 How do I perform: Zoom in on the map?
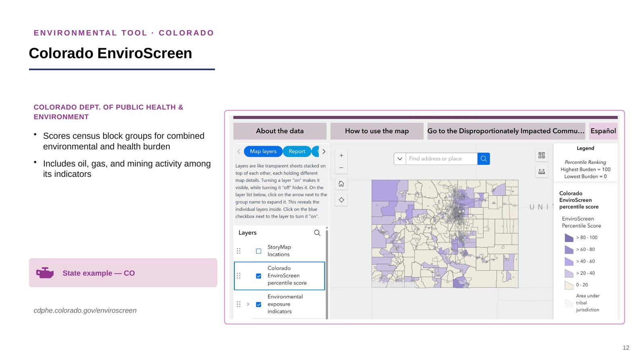coord(341,155)
